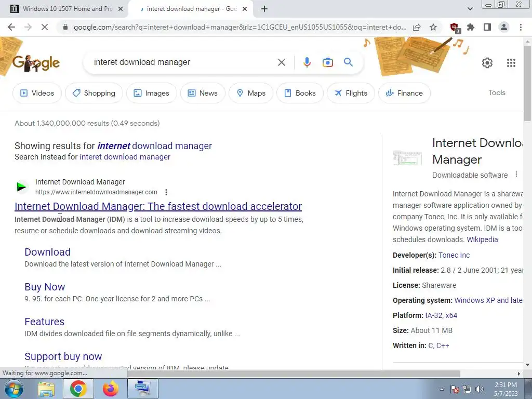Open more options for IDM result
Viewport: 532px width, 399px height.
tap(166, 192)
